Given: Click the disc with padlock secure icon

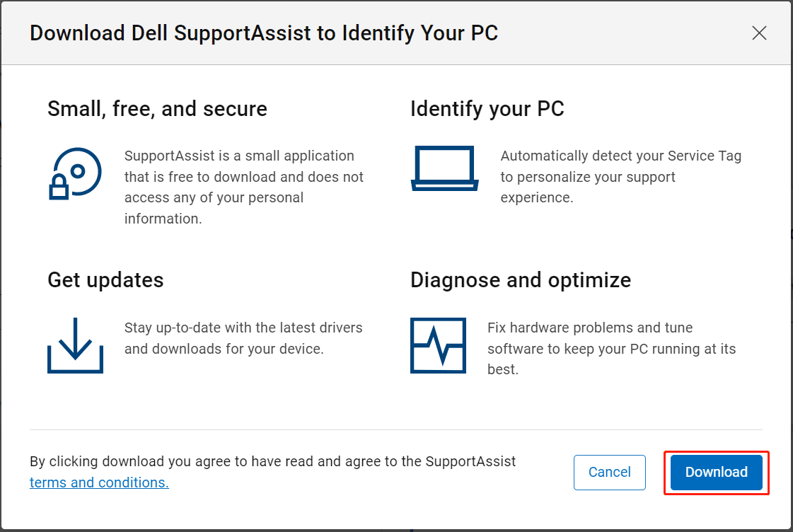Looking at the screenshot, I should point(75,173).
